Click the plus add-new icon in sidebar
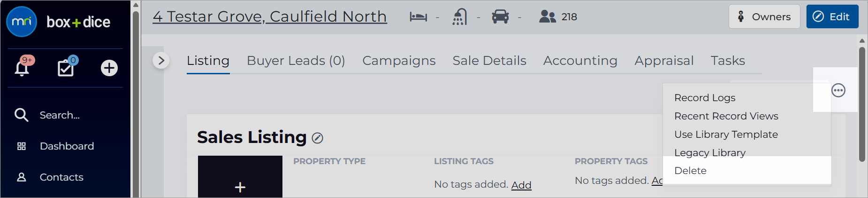 point(109,68)
